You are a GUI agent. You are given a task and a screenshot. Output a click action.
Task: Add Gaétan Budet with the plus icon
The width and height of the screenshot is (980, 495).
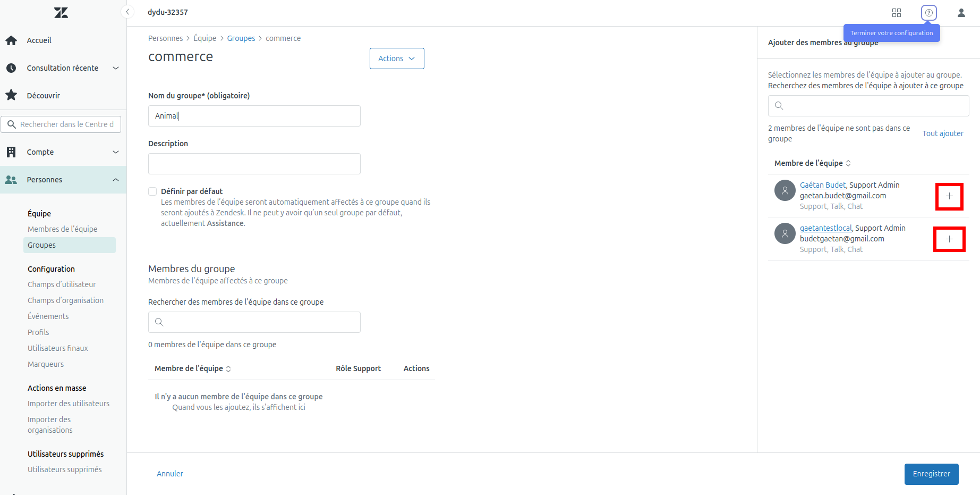click(949, 196)
